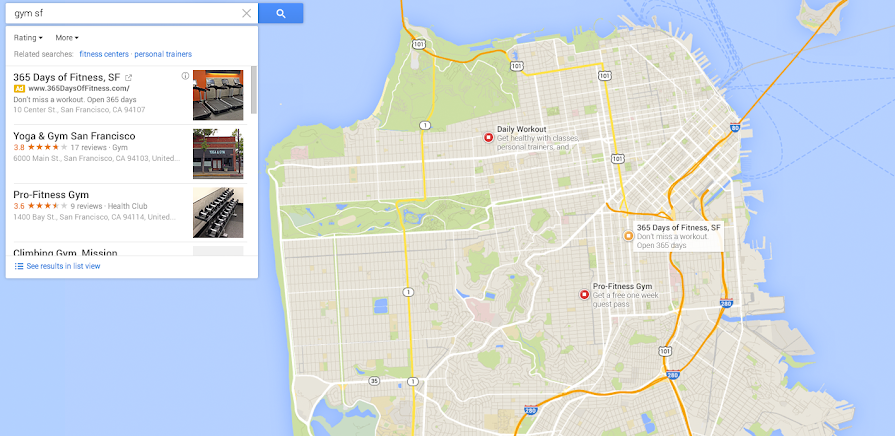Visit www.365DaysOfFitness.com ad link

(x=79, y=88)
